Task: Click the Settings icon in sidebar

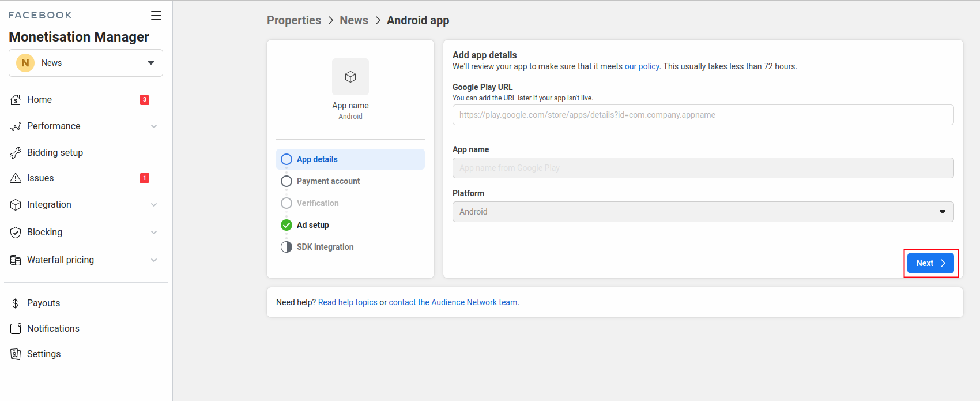Action: click(16, 354)
